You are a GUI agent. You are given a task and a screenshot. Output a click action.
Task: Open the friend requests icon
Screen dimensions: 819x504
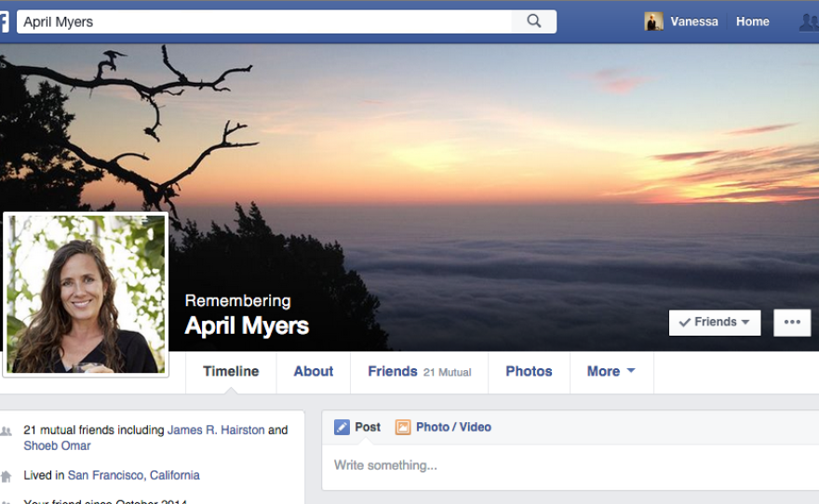809,21
